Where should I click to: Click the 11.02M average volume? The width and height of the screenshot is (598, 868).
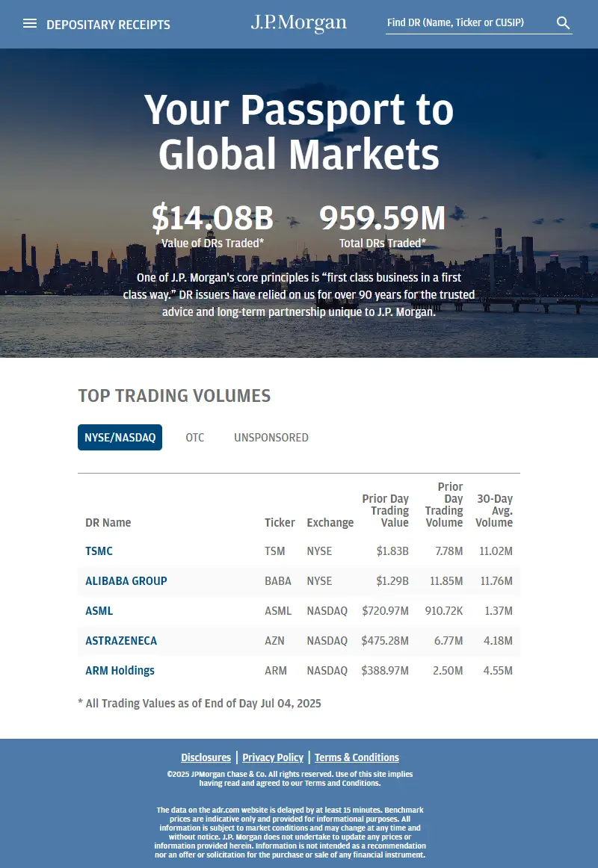(496, 551)
